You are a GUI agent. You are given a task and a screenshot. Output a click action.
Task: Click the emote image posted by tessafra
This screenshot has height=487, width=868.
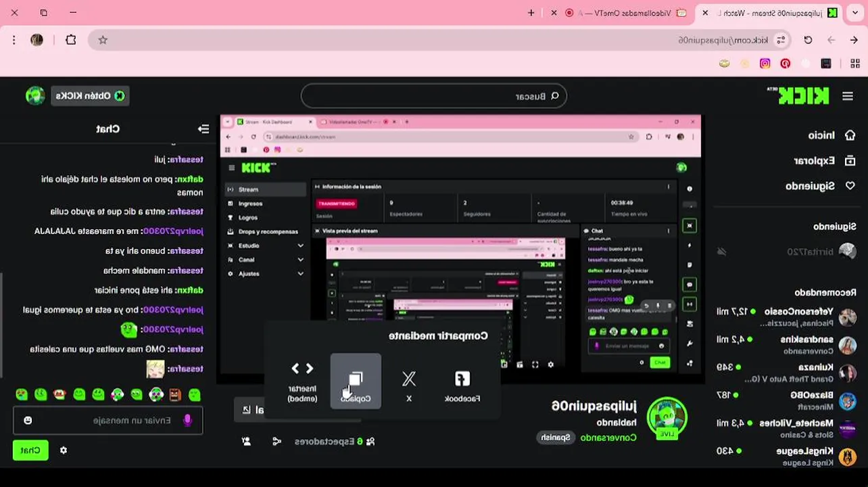(155, 369)
